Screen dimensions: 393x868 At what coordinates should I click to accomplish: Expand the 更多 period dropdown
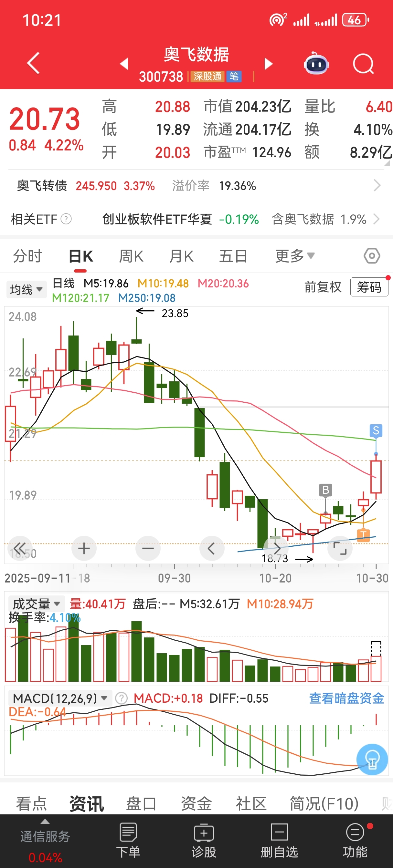(295, 256)
